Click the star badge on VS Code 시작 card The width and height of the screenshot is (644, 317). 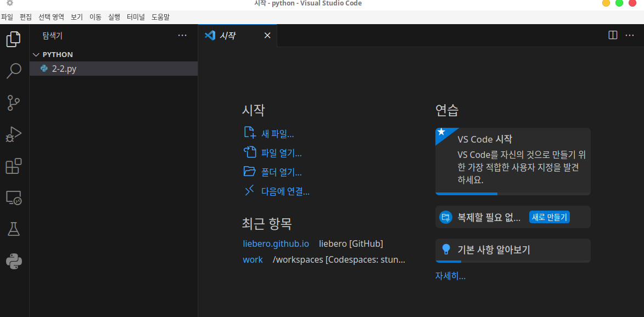[x=441, y=132]
